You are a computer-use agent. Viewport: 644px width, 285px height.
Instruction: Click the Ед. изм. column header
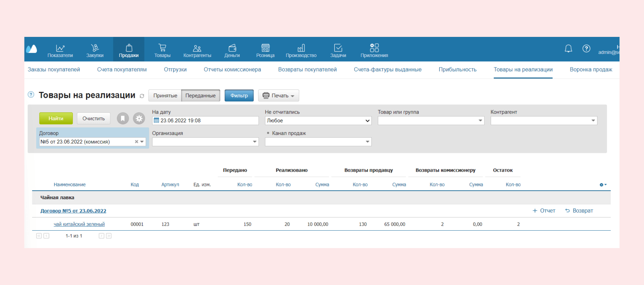(x=202, y=185)
